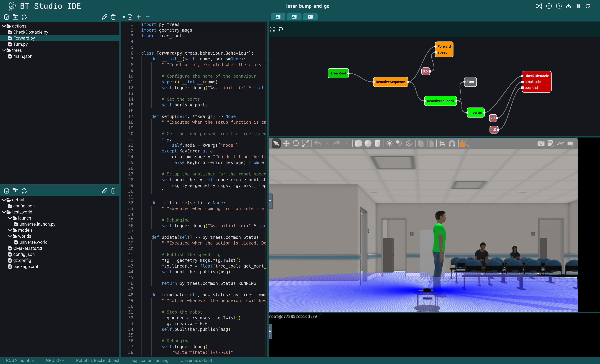Click the new folder icon in the project explorer
Image resolution: width=600 pixels, height=364 pixels.
click(x=15, y=17)
